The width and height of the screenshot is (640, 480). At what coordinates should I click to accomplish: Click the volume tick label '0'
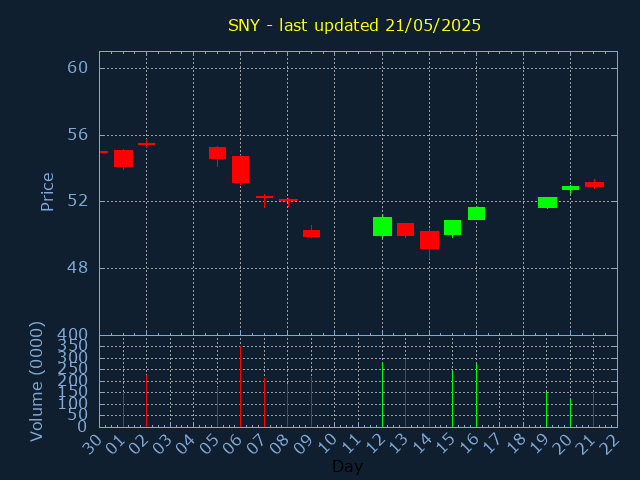(82, 427)
